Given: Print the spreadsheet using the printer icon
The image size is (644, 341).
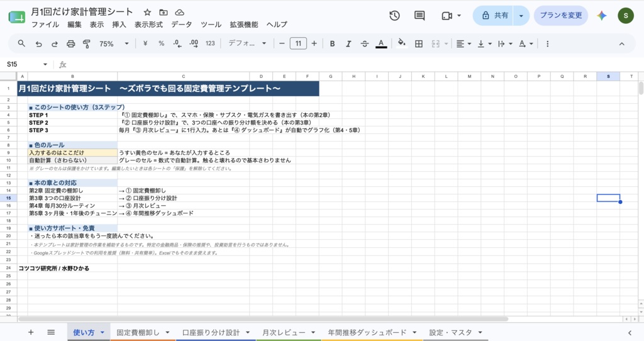Looking at the screenshot, I should [70, 43].
